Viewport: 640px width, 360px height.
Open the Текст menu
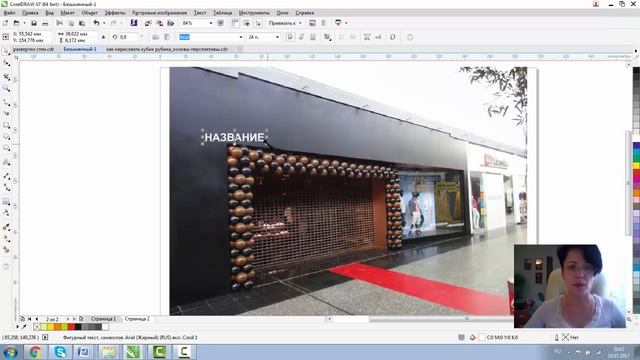pyautogui.click(x=200, y=13)
